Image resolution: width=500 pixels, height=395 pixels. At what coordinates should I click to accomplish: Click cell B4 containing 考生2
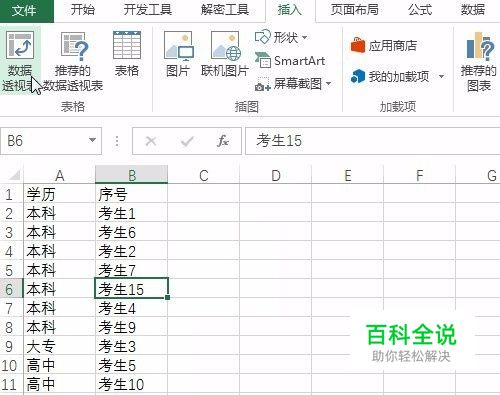(x=132, y=251)
